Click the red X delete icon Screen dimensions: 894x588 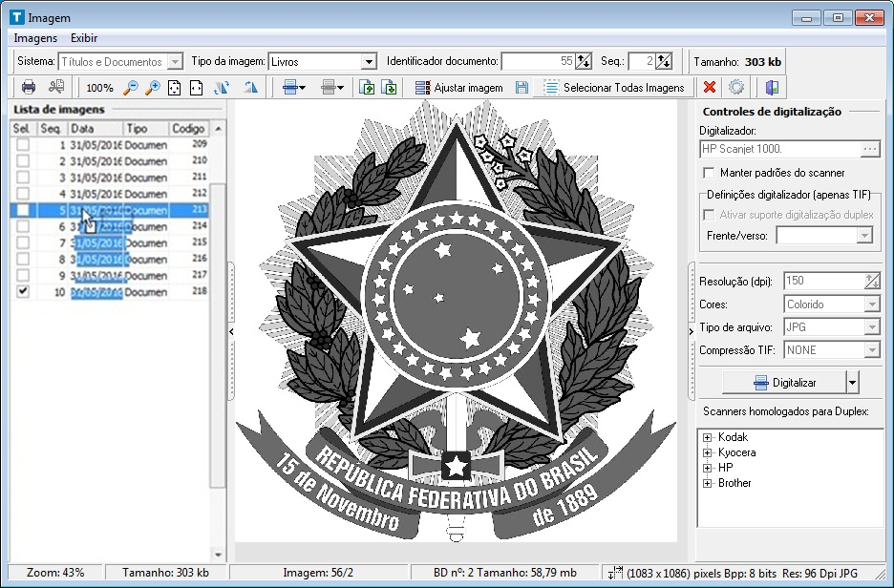click(710, 87)
